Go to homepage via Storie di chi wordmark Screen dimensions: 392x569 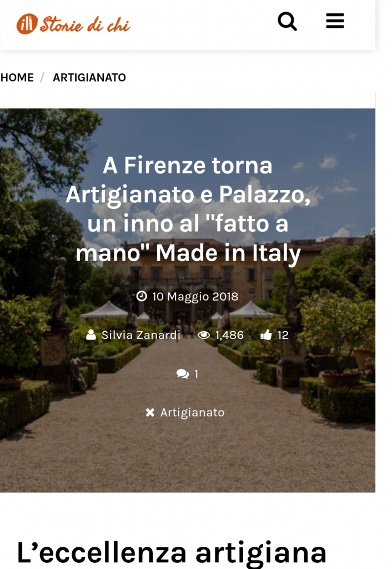coord(85,24)
